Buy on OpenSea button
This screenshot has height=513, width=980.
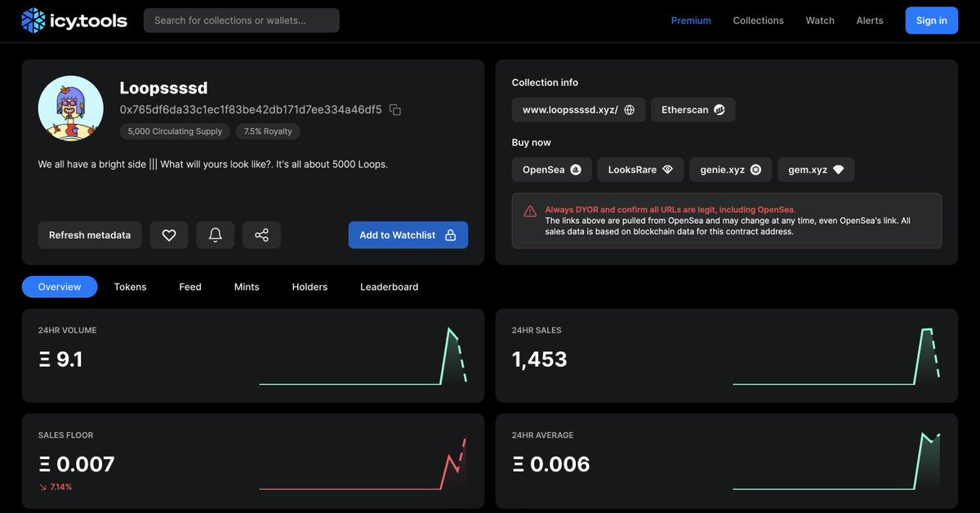(x=551, y=170)
